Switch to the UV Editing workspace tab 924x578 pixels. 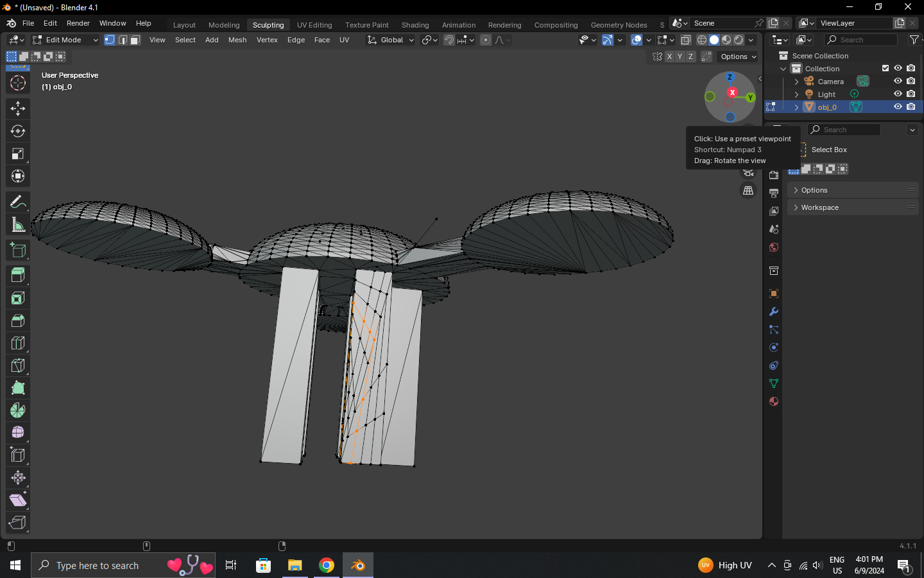tap(314, 25)
